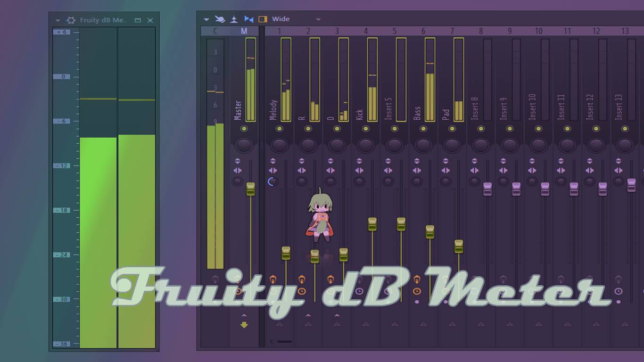
Task: Adjust the pan knob on the Kick track
Action: [366, 144]
